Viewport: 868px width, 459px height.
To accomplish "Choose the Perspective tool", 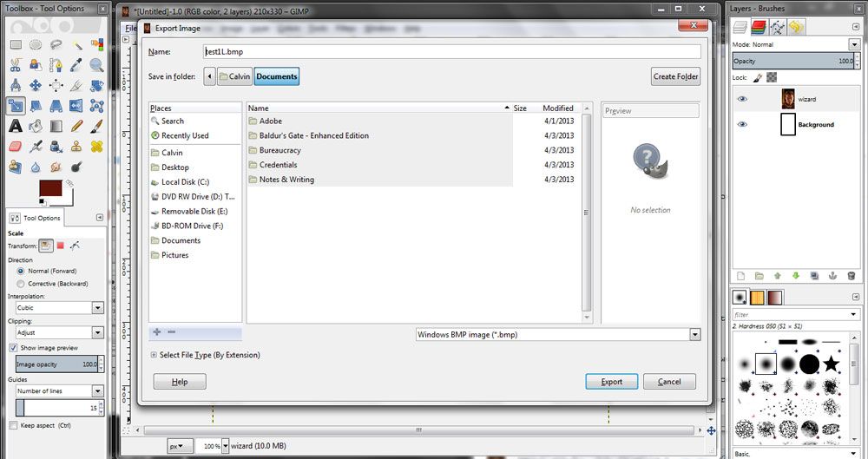I will click(x=56, y=105).
